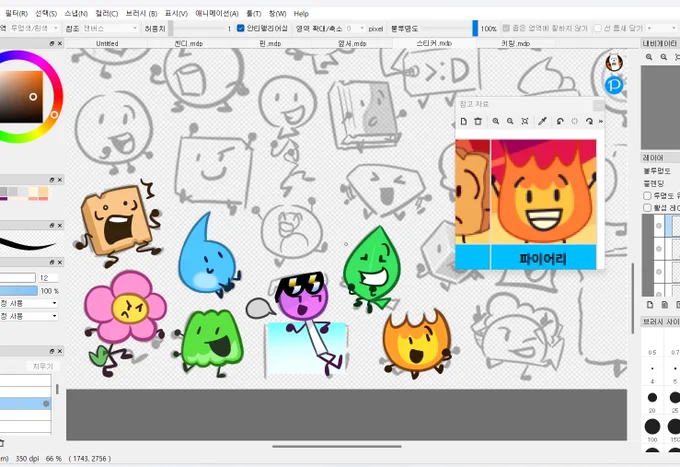This screenshot has width=680, height=467.
Task: Select the 20 brush size preset
Action: pyautogui.click(x=652, y=400)
